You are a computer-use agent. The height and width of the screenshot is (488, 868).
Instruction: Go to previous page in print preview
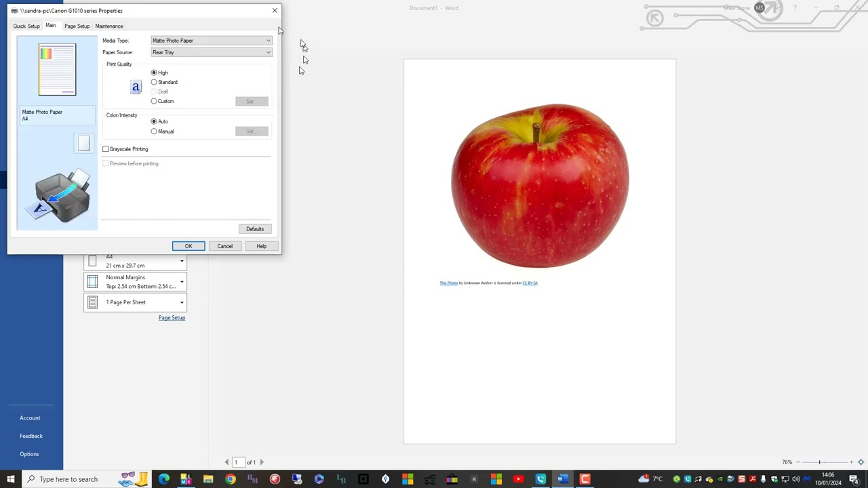coord(227,462)
